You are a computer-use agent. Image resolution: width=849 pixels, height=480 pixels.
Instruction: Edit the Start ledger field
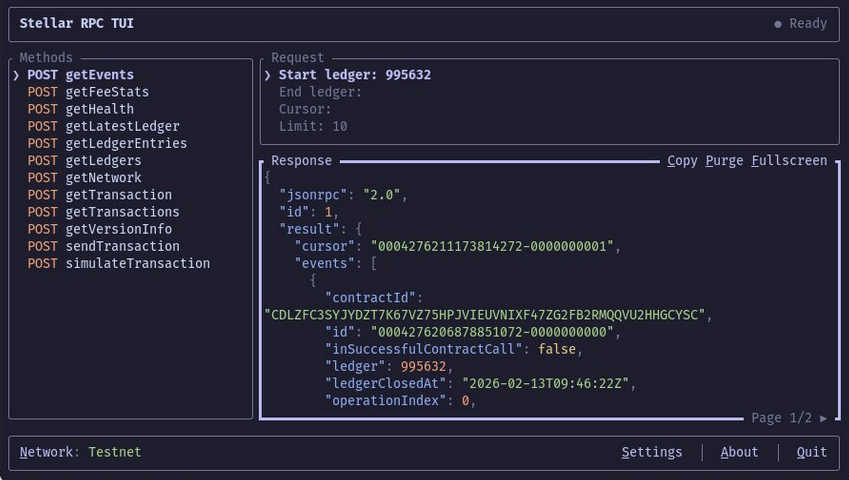[x=354, y=75]
